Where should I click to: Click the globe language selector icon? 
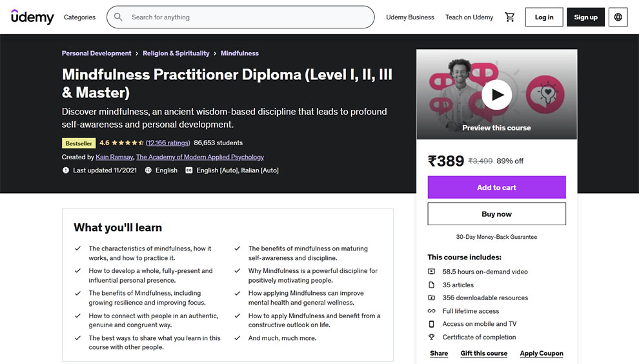(x=618, y=17)
